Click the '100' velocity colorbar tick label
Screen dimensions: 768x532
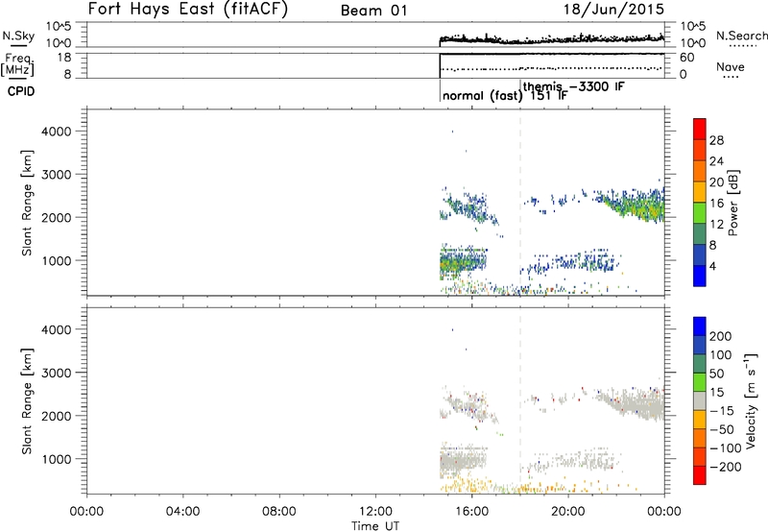pos(721,354)
